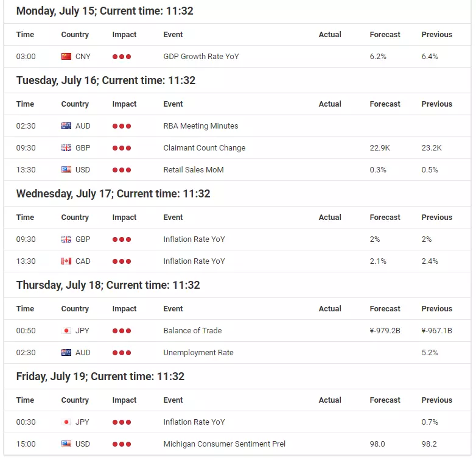Click US flag on Michigan Consumer Sentiment row

click(66, 444)
